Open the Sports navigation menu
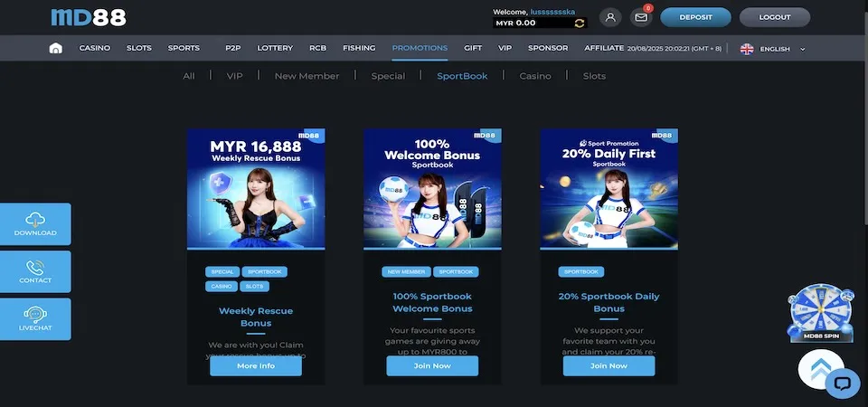 (x=184, y=48)
